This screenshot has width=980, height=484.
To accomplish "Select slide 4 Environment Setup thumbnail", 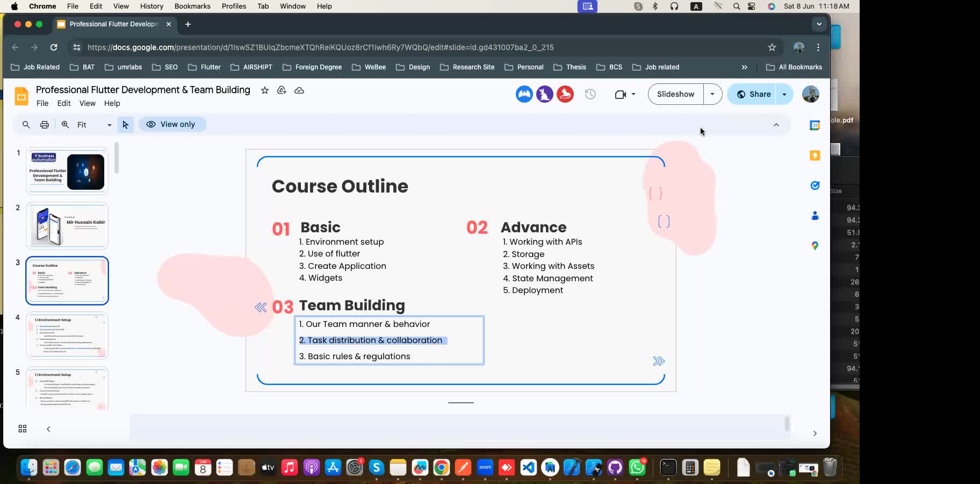I will point(67,336).
